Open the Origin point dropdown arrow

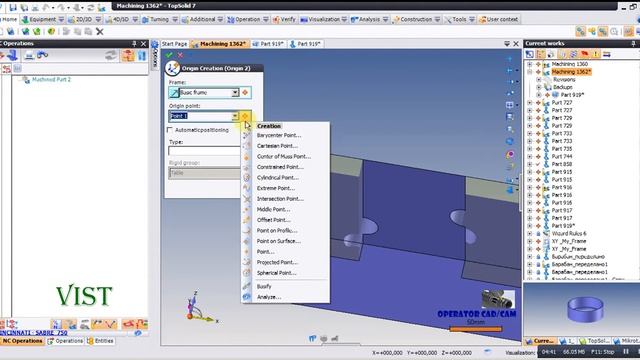[235, 116]
